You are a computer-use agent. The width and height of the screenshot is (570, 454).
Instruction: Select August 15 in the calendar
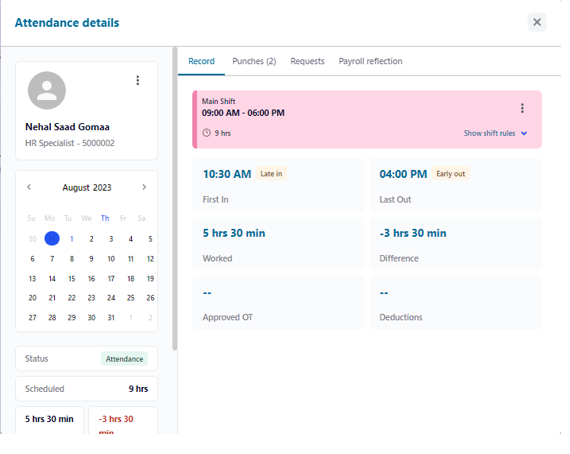coord(72,279)
